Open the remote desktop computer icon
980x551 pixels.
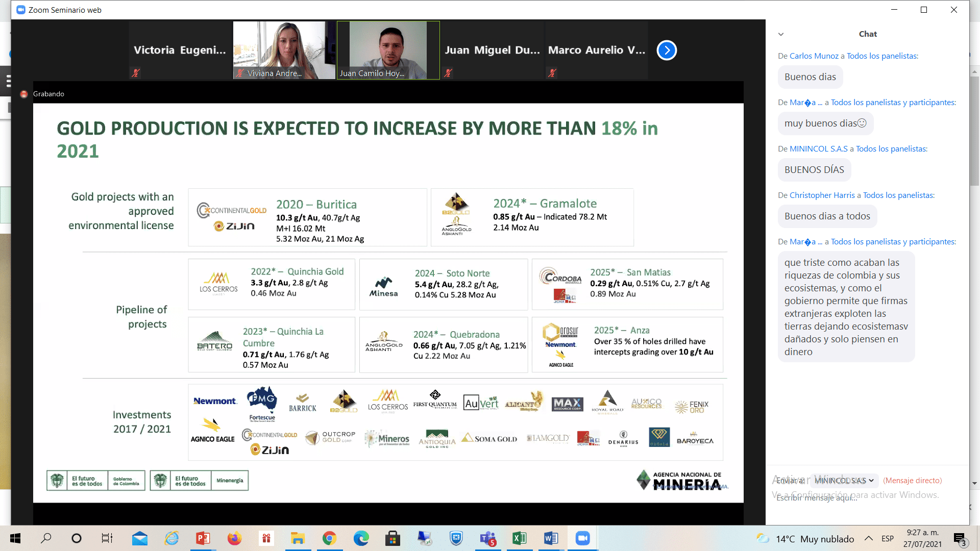[424, 538]
